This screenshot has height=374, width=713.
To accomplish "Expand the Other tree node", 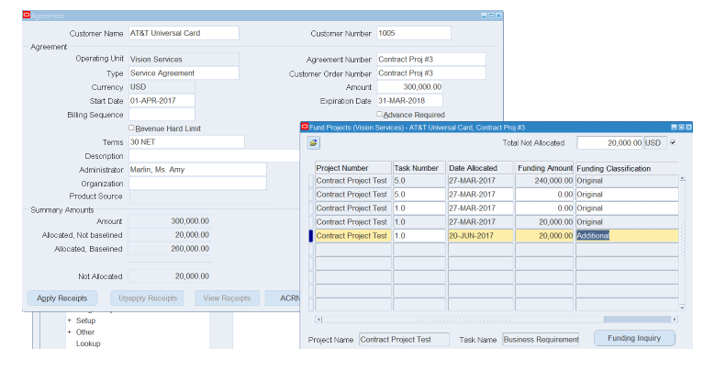I will [x=70, y=332].
